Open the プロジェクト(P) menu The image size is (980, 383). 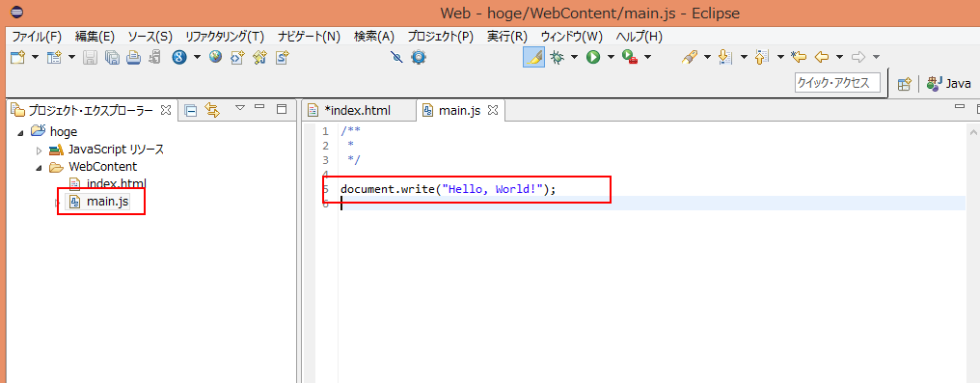pos(440,37)
